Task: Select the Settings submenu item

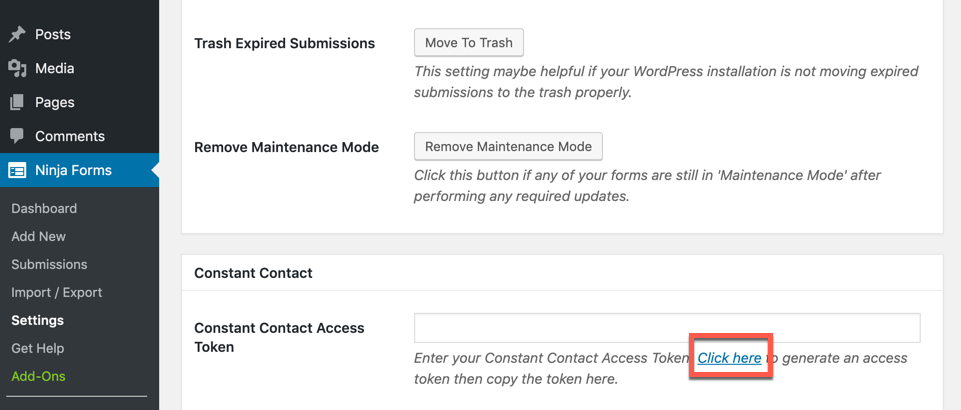Action: (x=38, y=320)
